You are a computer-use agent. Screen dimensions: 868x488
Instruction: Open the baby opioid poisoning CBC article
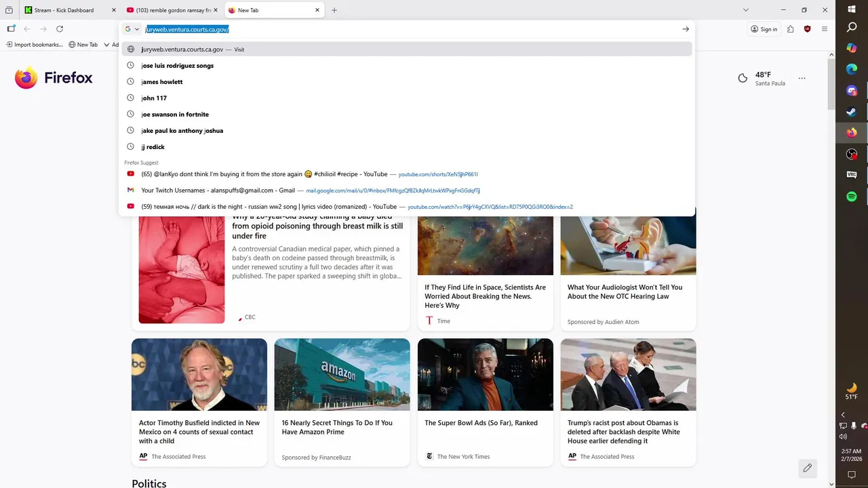[x=317, y=226]
